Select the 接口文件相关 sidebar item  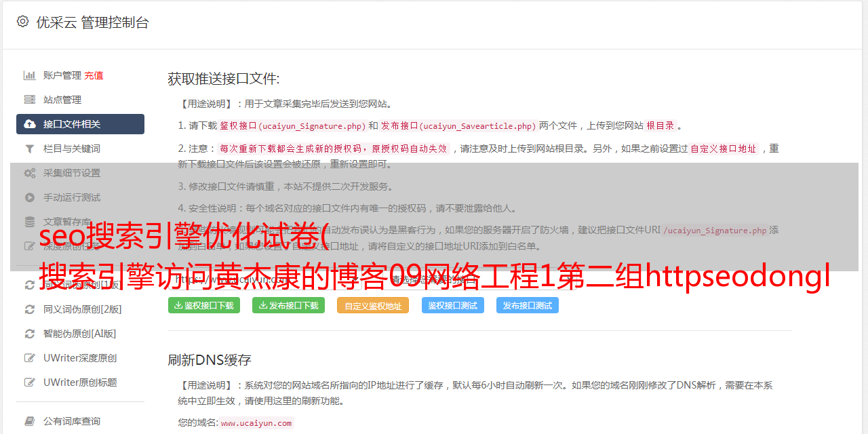point(80,124)
